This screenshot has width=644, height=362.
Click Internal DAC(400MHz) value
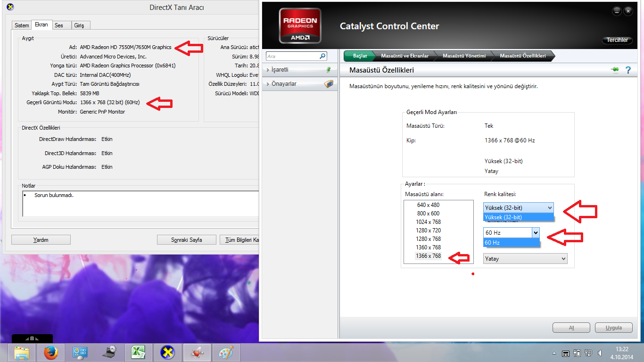click(105, 75)
